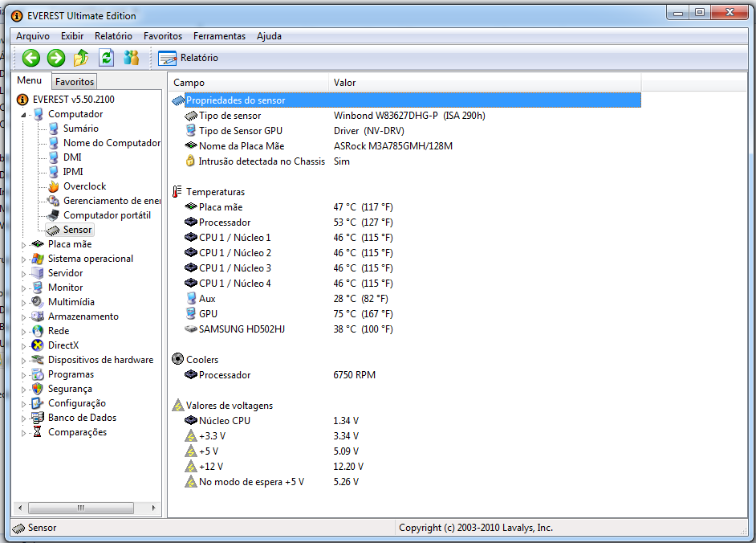Click the users icon in toolbar

(x=131, y=58)
